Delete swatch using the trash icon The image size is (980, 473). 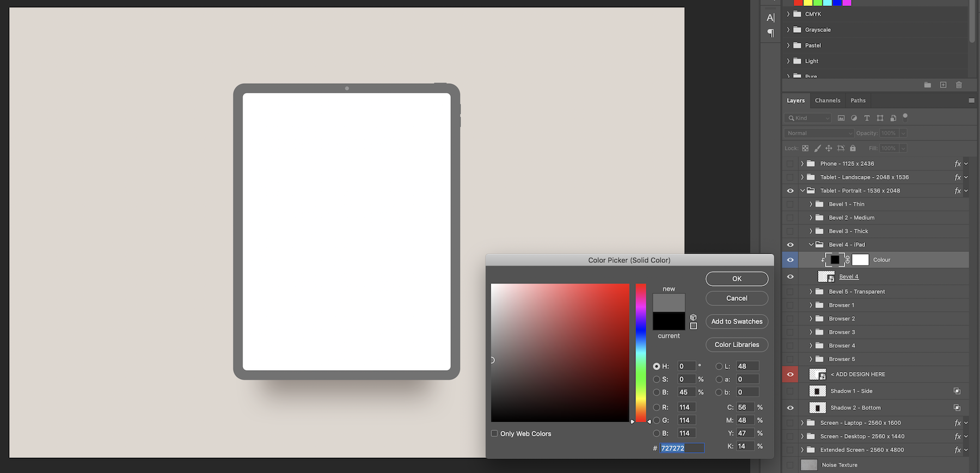tap(959, 85)
